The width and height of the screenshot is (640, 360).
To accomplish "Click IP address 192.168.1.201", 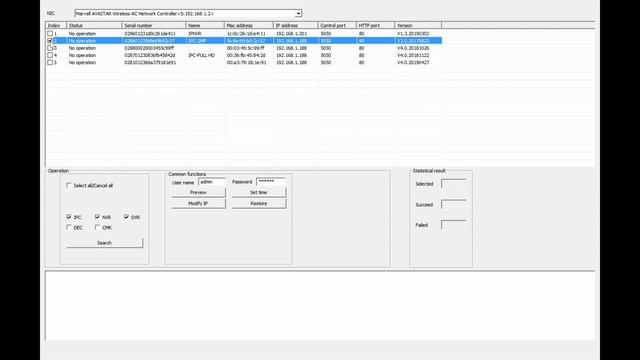I will point(291,33).
